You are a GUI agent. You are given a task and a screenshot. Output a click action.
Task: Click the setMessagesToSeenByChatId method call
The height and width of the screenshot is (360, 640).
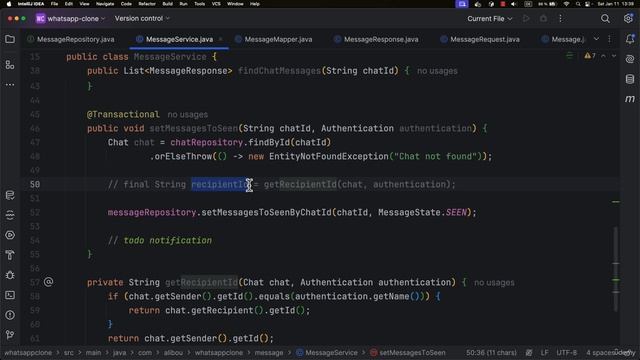tap(266, 213)
